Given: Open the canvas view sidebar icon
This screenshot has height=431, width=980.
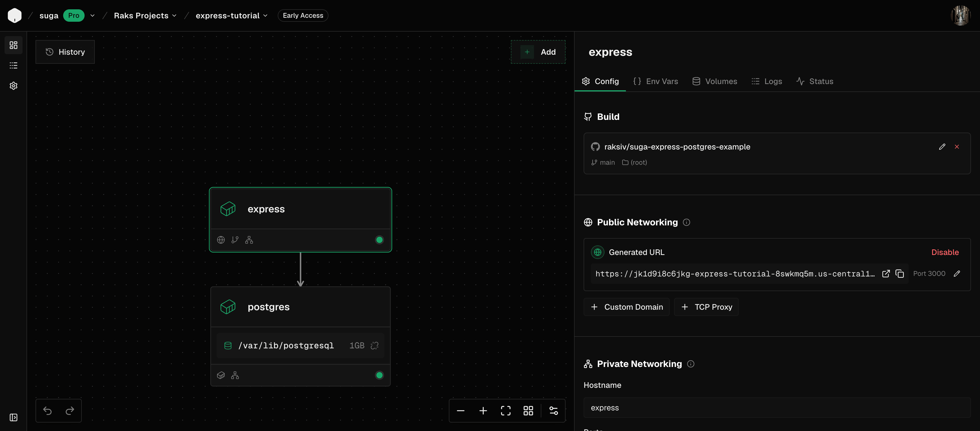Looking at the screenshot, I should pyautogui.click(x=13, y=45).
